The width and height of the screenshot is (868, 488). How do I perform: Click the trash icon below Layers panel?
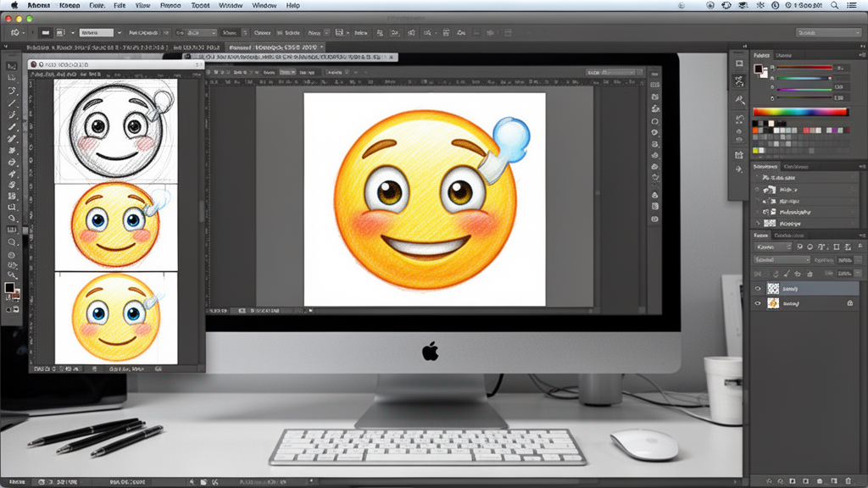tap(848, 481)
